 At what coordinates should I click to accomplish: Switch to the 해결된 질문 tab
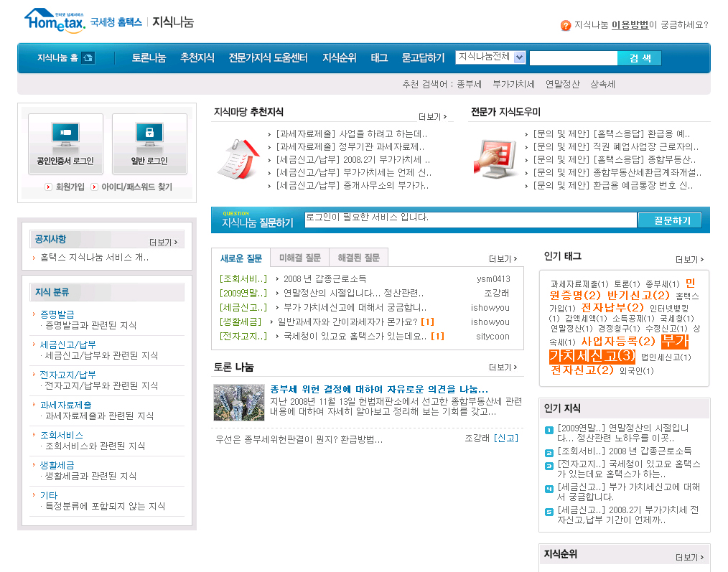[358, 258]
